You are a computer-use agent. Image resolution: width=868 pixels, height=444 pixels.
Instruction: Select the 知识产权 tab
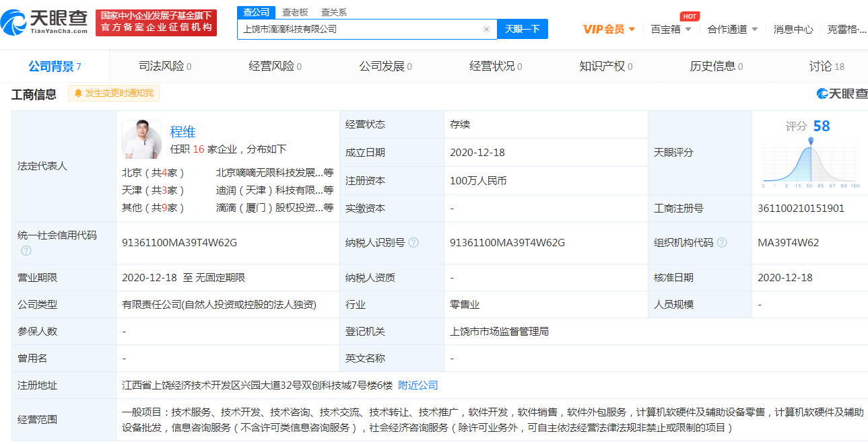click(606, 66)
